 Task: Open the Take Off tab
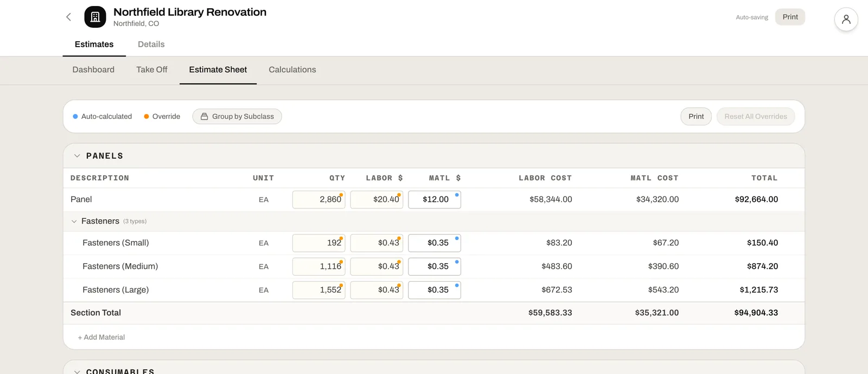tap(152, 69)
